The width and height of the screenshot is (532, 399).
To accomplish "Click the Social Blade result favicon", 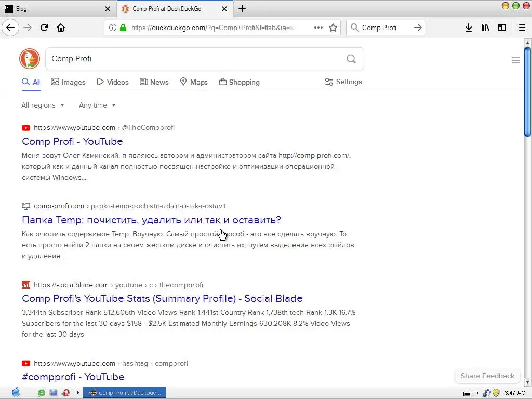I will click(26, 285).
